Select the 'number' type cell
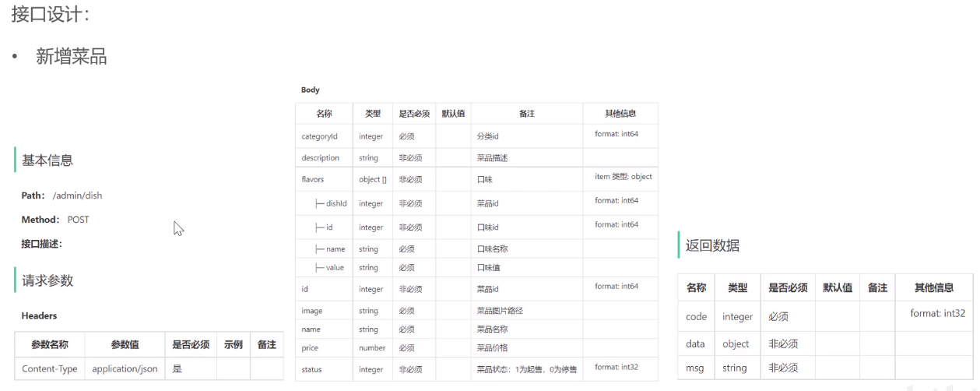The height and width of the screenshot is (391, 980). [372, 347]
